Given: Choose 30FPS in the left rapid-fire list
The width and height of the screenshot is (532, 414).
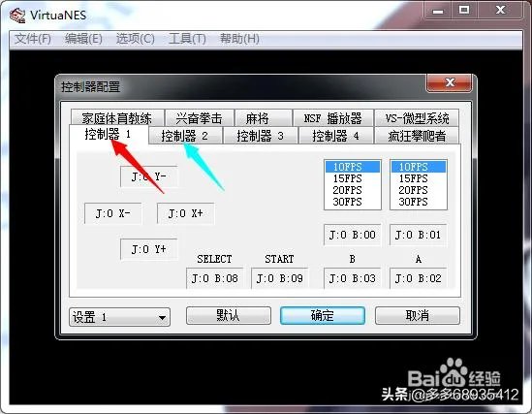Looking at the screenshot, I should pyautogui.click(x=352, y=202).
